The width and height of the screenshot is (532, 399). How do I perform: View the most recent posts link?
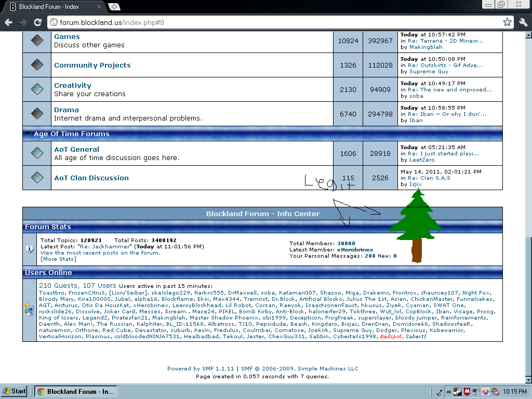pos(100,253)
